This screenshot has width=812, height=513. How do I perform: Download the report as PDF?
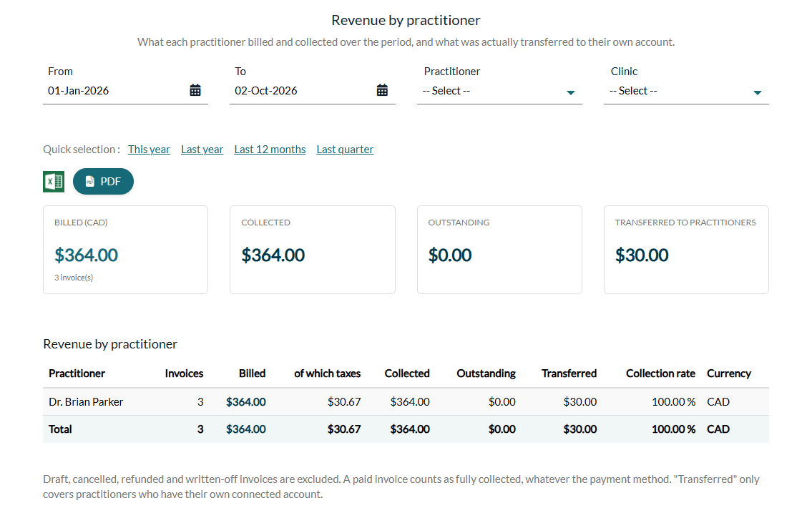pyautogui.click(x=103, y=182)
